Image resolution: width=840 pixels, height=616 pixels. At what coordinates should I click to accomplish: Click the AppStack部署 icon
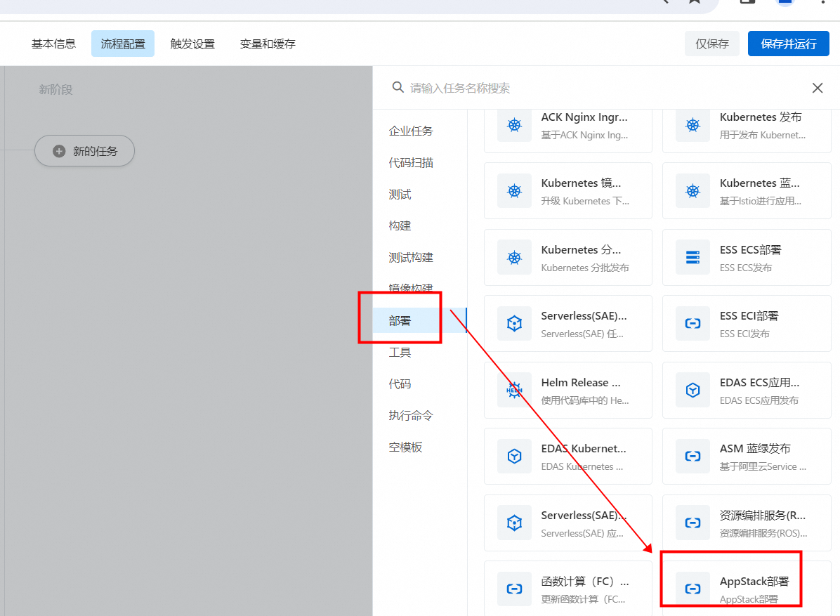(x=693, y=589)
